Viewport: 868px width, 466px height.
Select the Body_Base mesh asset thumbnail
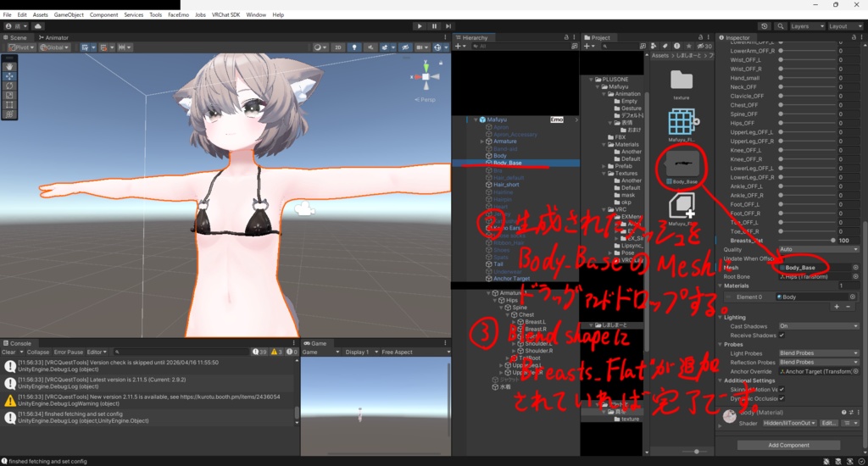pos(682,164)
